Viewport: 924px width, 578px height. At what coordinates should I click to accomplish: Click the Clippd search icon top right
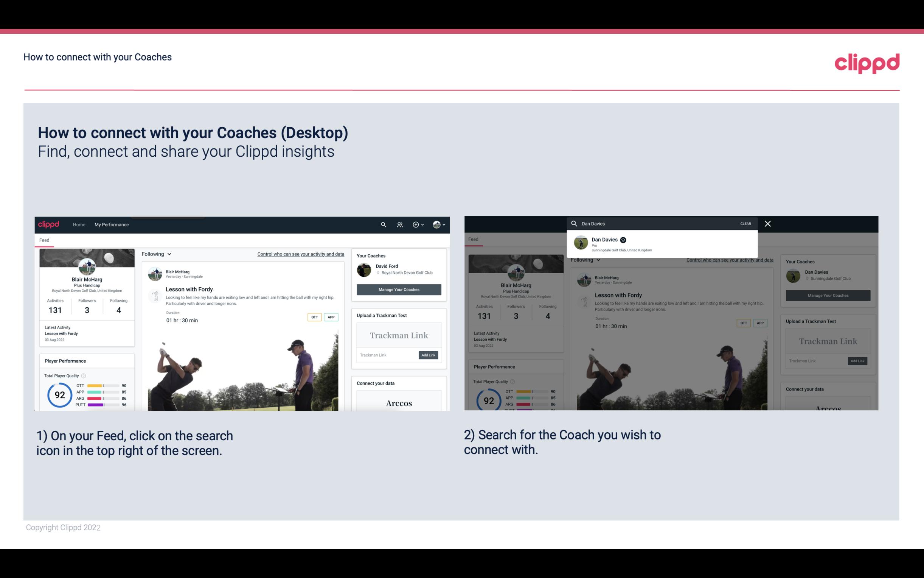(382, 224)
